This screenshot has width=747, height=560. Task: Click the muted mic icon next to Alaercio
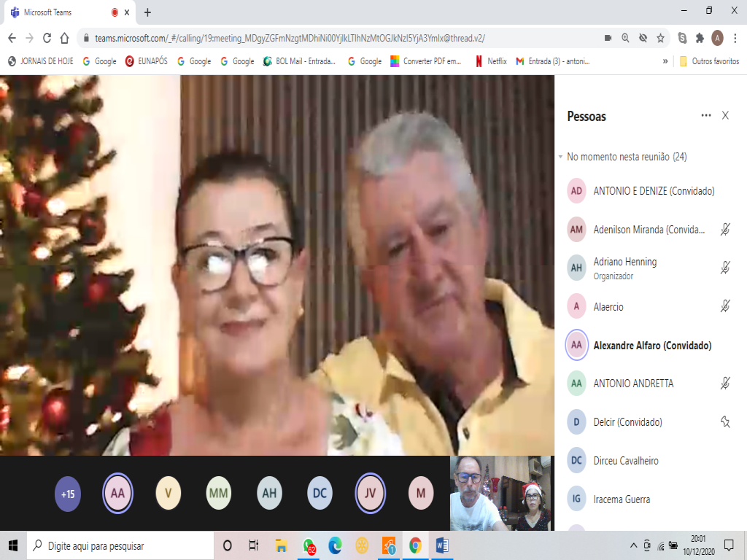click(725, 306)
